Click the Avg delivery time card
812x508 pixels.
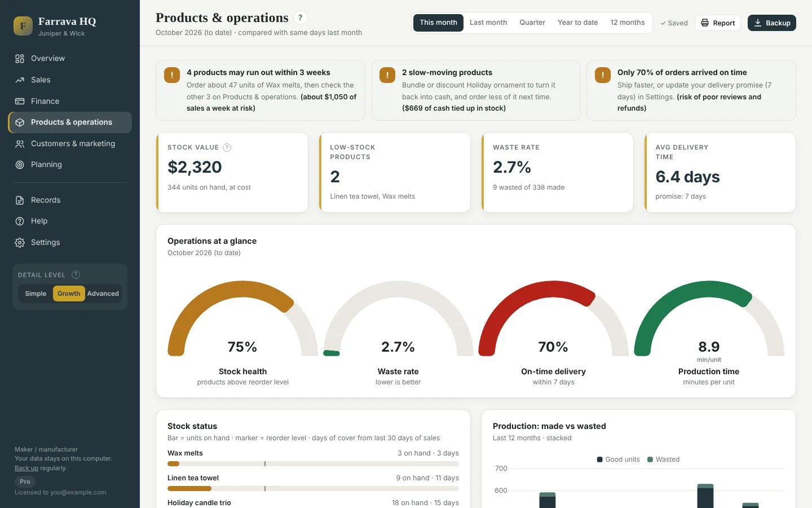pyautogui.click(x=720, y=173)
